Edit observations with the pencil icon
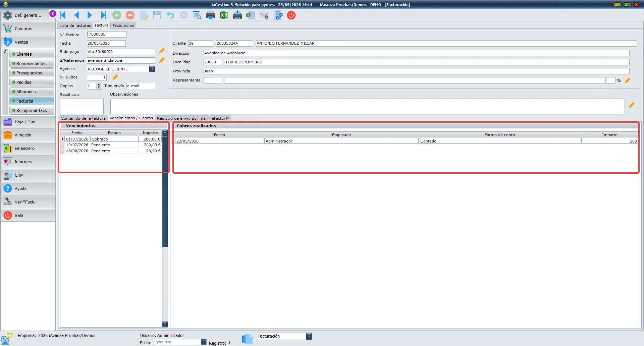The height and width of the screenshot is (346, 644). coord(632,105)
